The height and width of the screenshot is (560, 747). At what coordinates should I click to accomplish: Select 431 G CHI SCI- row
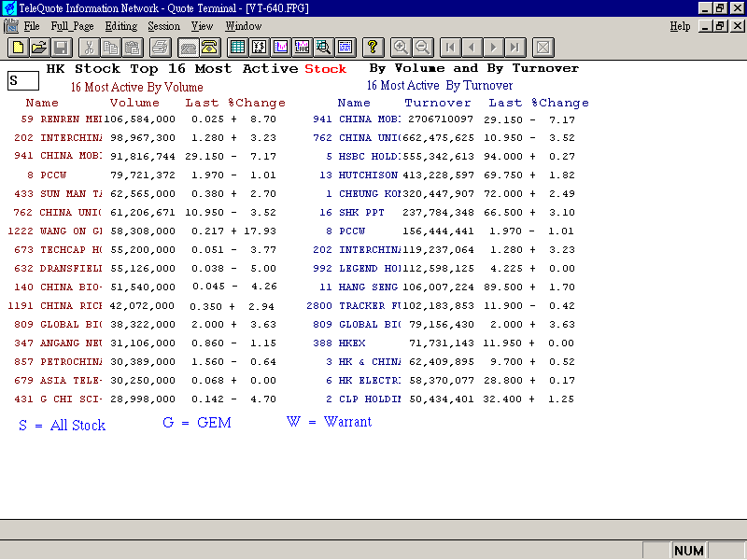[145, 399]
